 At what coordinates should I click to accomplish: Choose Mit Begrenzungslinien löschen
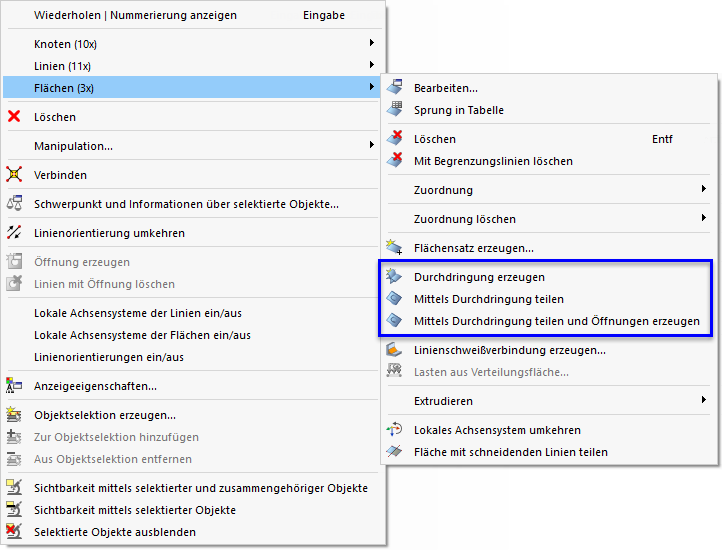click(493, 161)
